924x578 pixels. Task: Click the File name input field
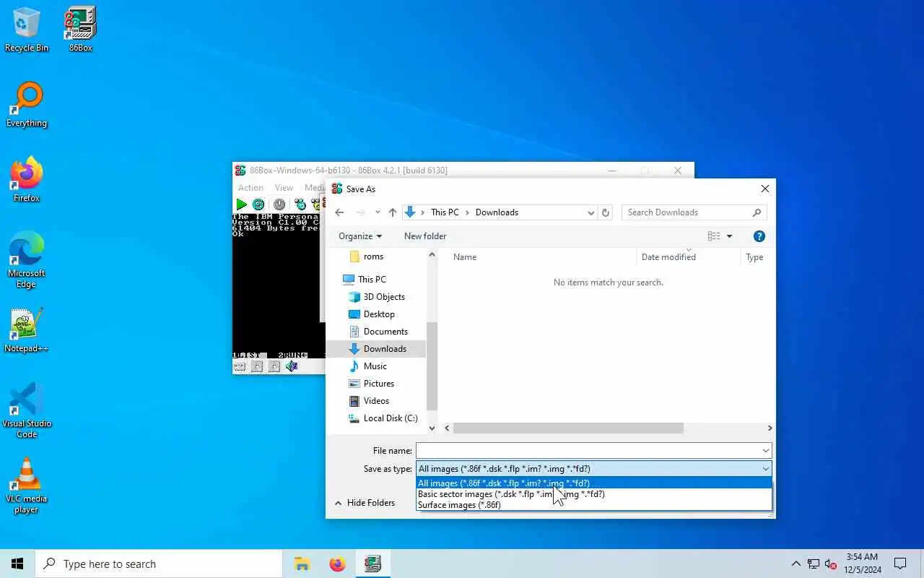588,451
